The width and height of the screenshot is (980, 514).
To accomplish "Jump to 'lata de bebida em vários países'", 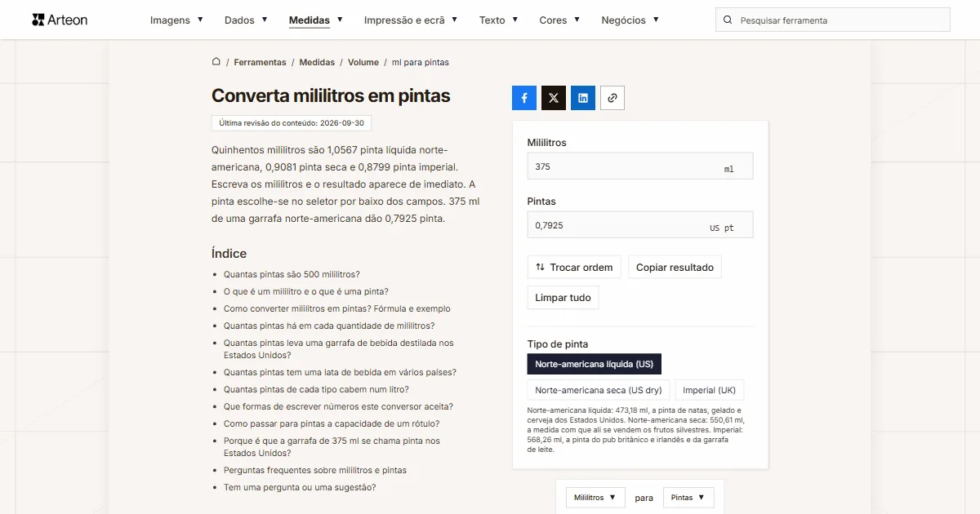I will [340, 372].
